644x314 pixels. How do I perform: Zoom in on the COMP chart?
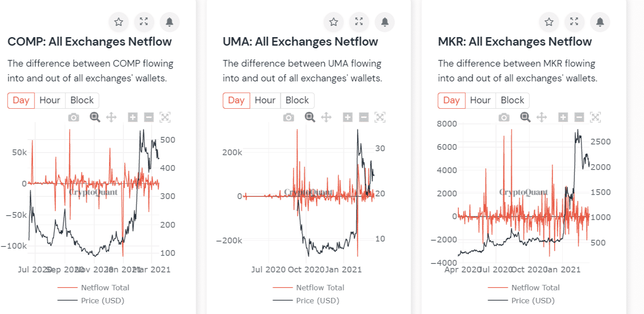pos(133,117)
